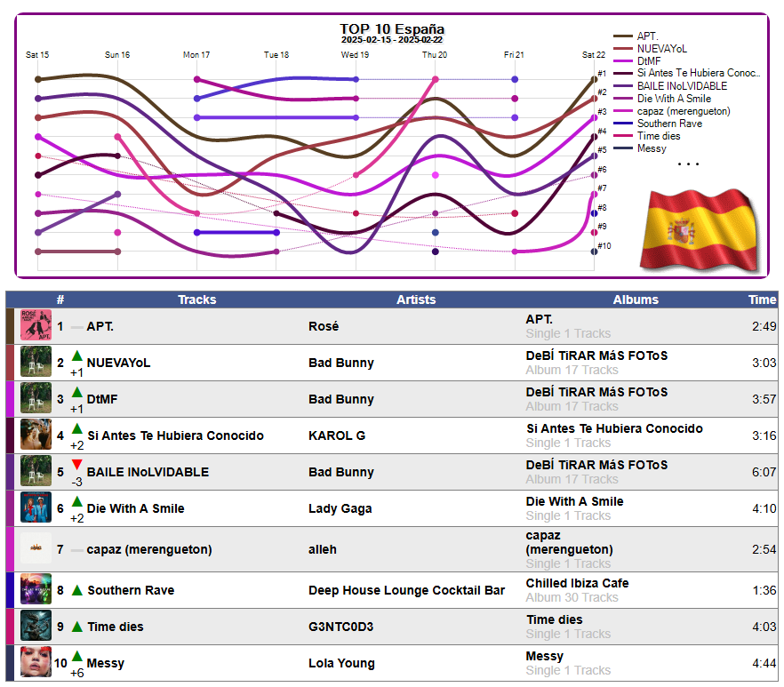The height and width of the screenshot is (687, 784).
Task: Click the Fri 21 date label
Action: [x=514, y=54]
